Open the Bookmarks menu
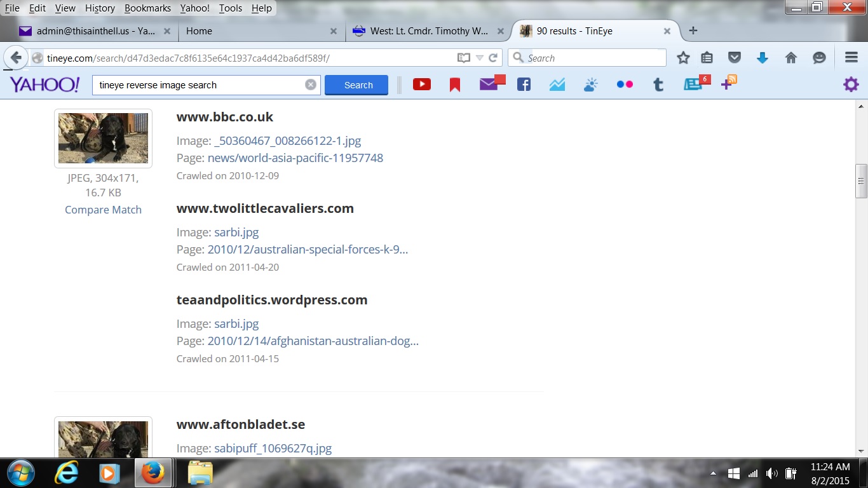 (x=147, y=8)
